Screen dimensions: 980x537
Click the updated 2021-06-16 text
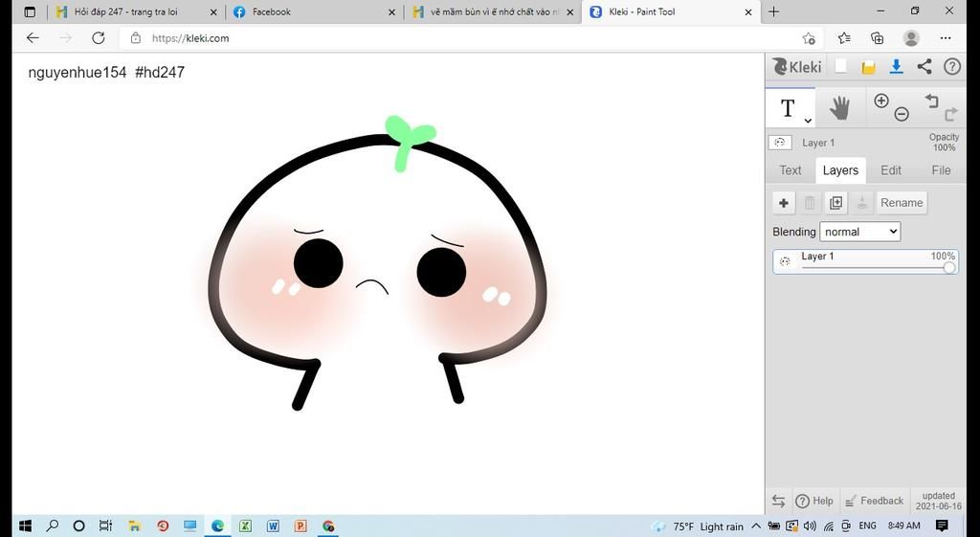point(939,501)
